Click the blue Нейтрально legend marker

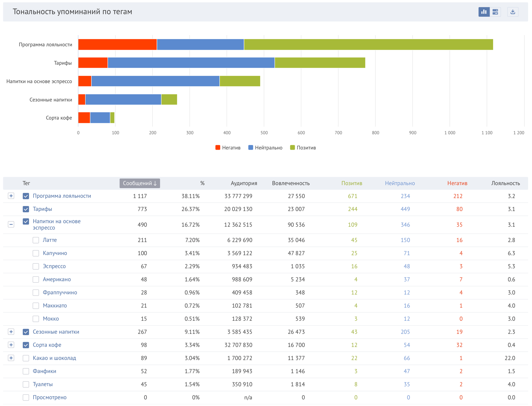(x=251, y=147)
